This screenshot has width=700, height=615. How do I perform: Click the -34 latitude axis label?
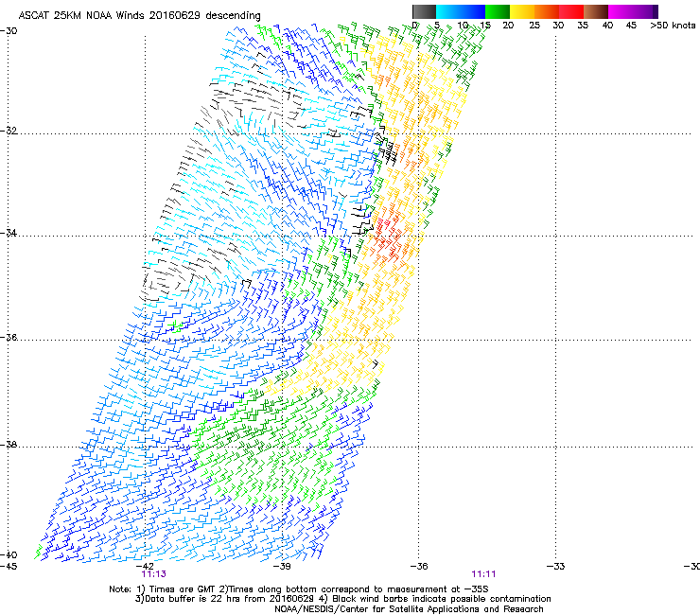(x=9, y=233)
